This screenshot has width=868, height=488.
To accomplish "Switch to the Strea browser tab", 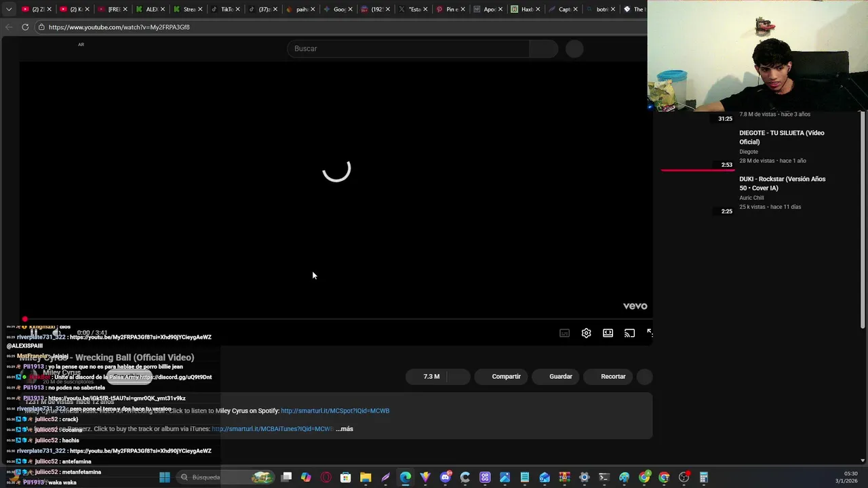I will 189,9.
